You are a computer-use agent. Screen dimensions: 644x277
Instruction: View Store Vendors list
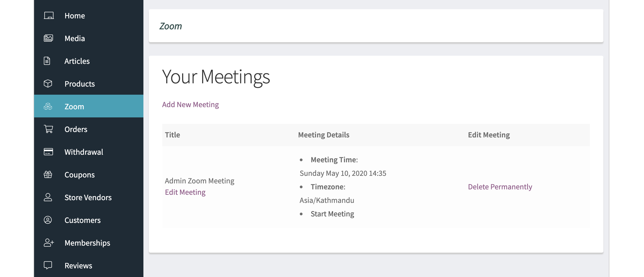[x=89, y=197]
